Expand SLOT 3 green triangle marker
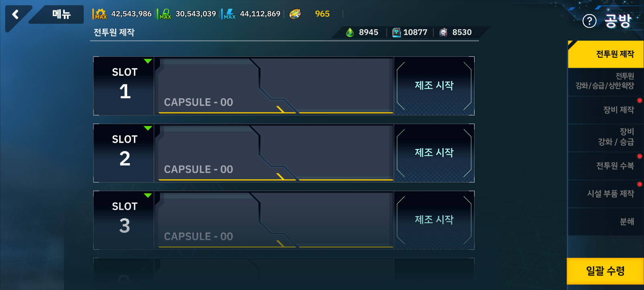This screenshot has width=644, height=290. 148,196
